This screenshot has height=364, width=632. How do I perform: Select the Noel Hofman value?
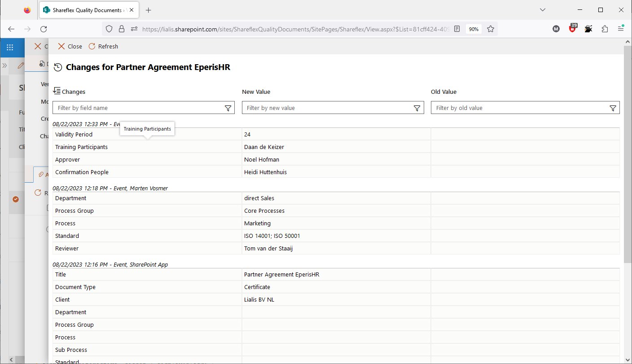coord(261,159)
